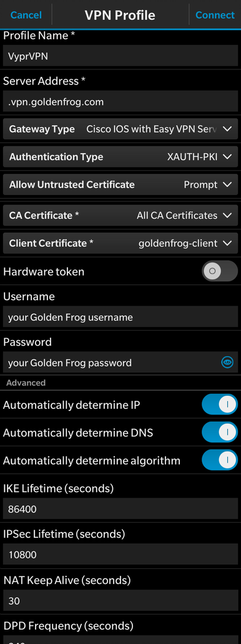
Task: Show password using the eye icon
Action: [227, 362]
